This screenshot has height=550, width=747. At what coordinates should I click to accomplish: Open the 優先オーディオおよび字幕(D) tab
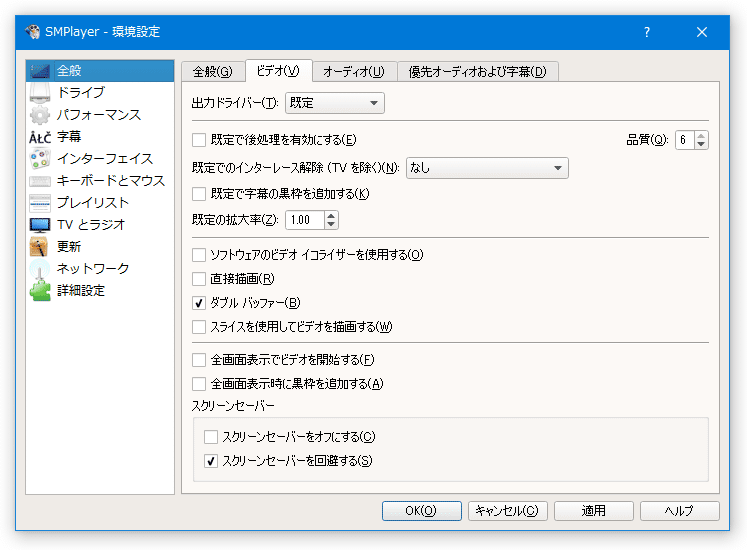(477, 72)
